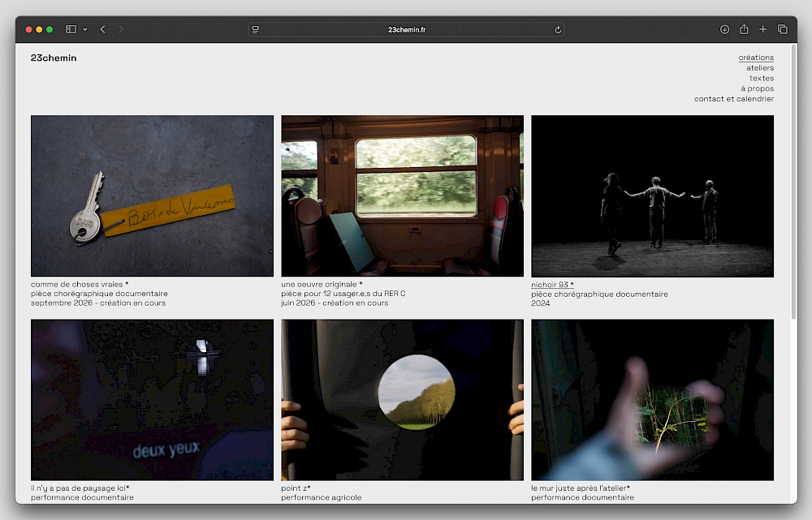Show tab overview
The height and width of the screenshot is (520, 812).
click(x=783, y=29)
